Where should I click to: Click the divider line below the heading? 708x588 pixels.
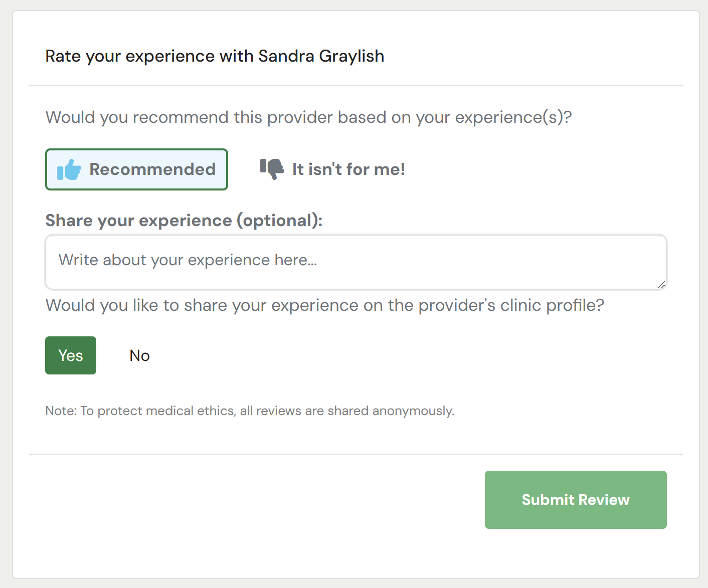click(x=356, y=85)
